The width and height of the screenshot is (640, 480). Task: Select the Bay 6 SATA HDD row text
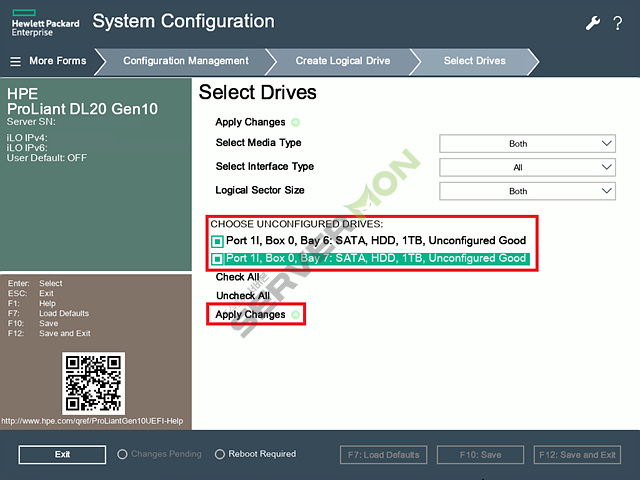click(x=376, y=240)
